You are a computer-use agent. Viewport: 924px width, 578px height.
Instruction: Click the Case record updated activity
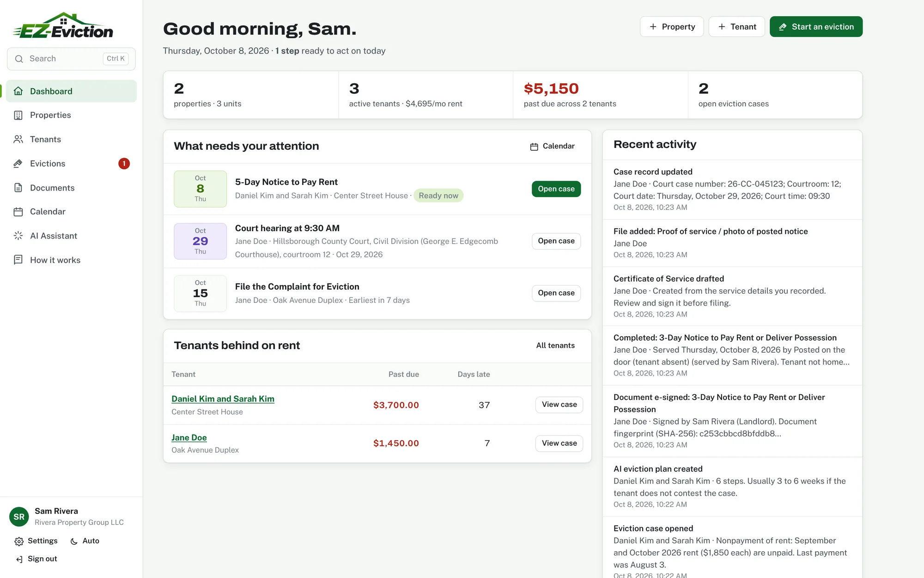tap(732, 190)
